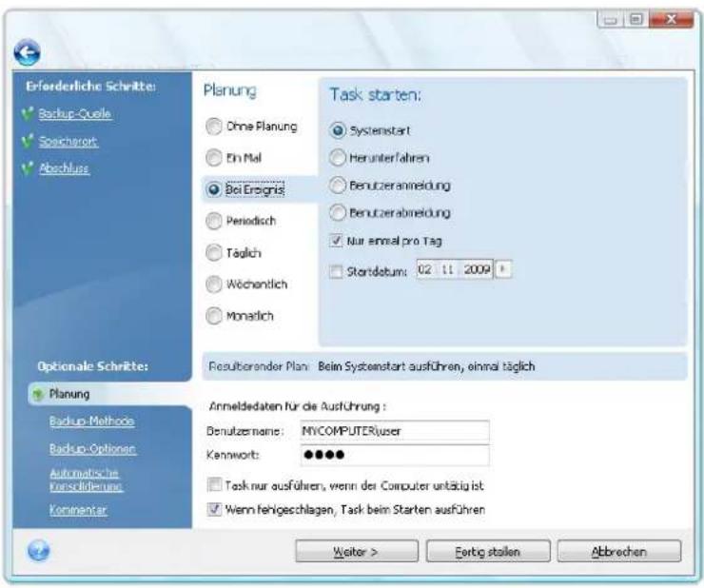The height and width of the screenshot is (588, 704).
Task: Click the blue back arrow button
Action: click(x=27, y=52)
